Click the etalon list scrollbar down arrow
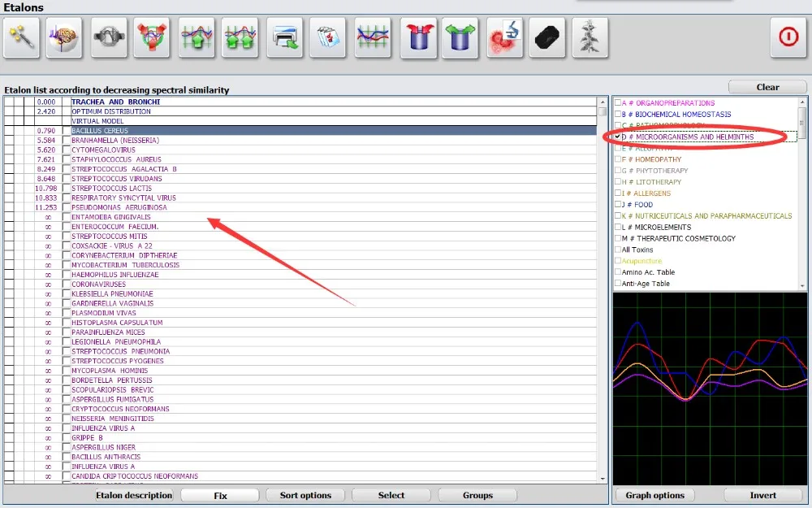 coord(603,479)
